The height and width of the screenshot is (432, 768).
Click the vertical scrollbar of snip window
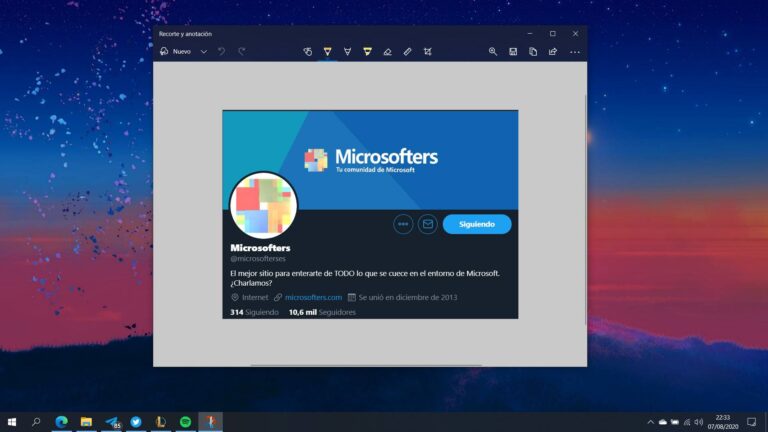click(585, 209)
